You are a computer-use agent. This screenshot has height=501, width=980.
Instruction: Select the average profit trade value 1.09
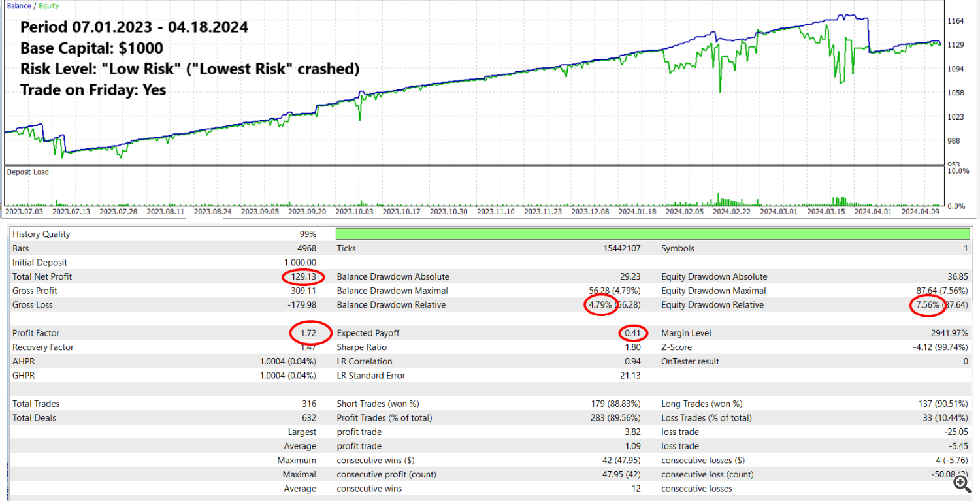tap(632, 447)
